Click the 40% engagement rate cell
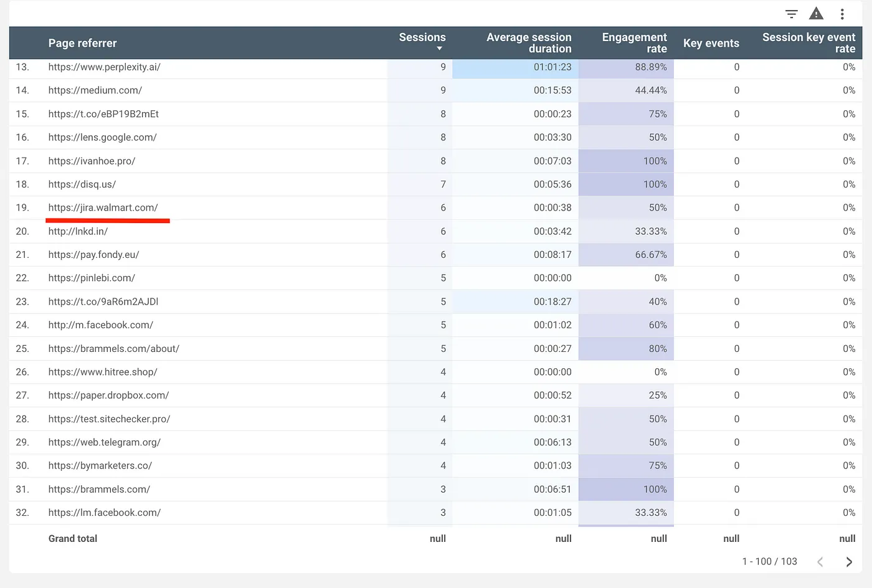This screenshot has width=872, height=588. 626,301
